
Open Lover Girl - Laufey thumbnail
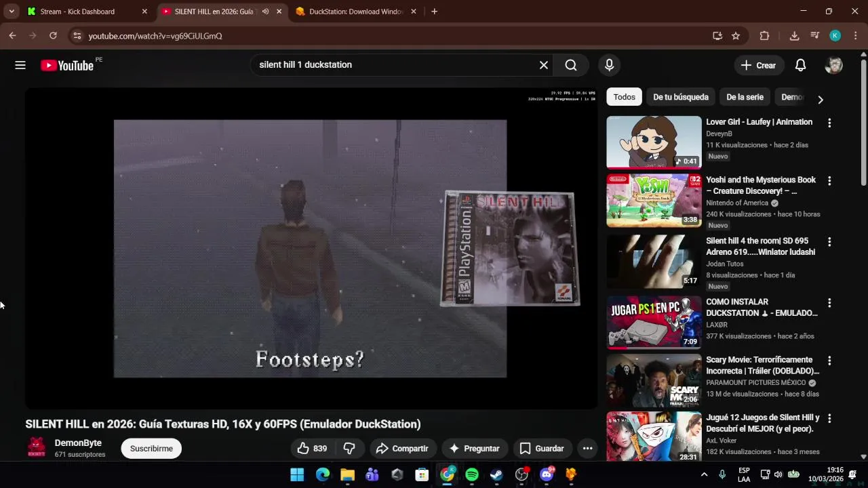[x=654, y=142]
